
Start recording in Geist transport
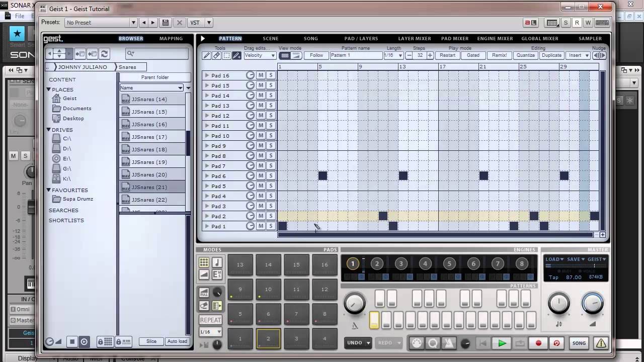click(538, 343)
